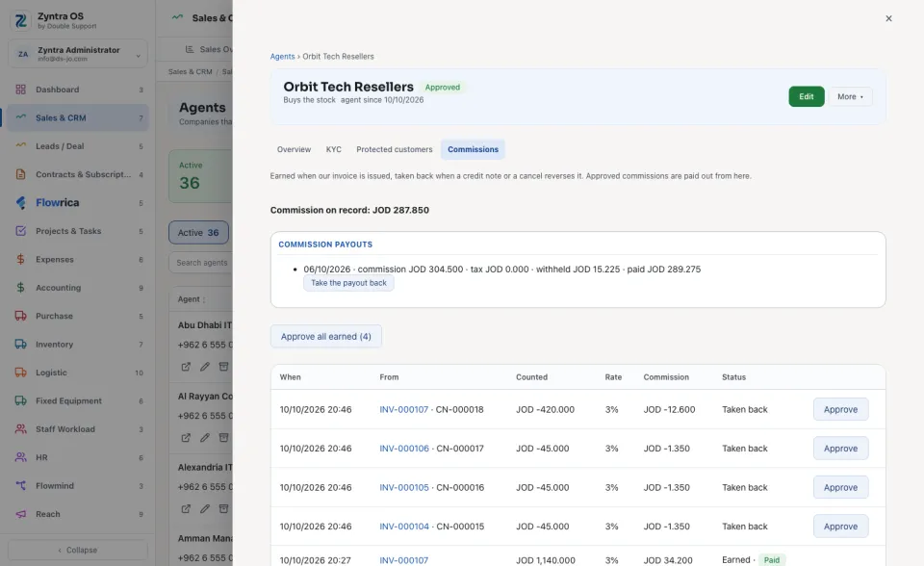Click the Flowrica logo icon in sidebar
The image size is (924, 566).
pos(20,203)
